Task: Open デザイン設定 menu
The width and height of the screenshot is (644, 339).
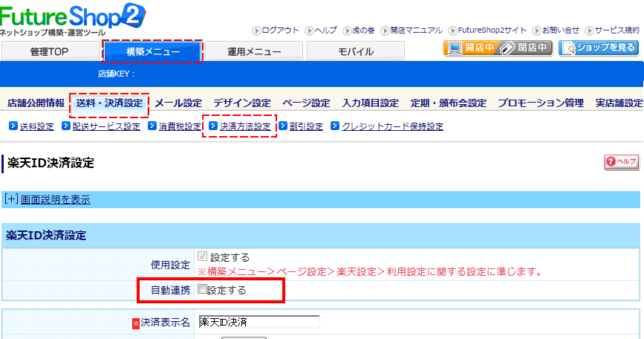Action: pyautogui.click(x=242, y=103)
